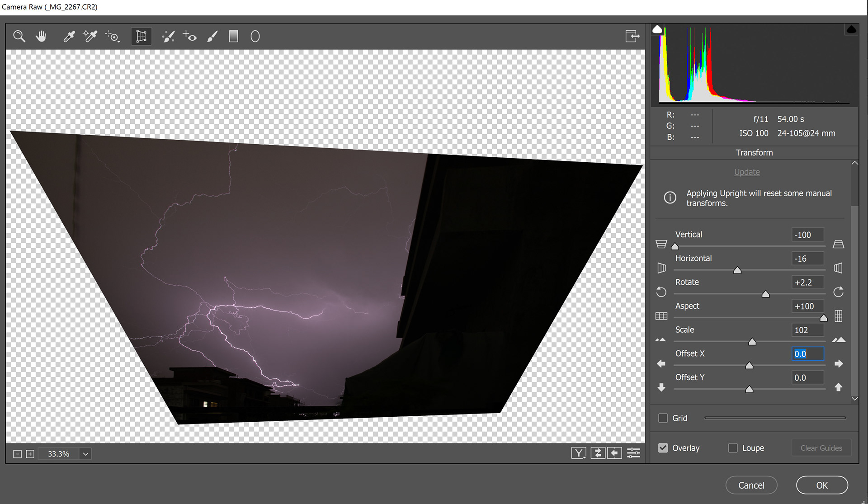
Task: Click the Offset X slider handle
Action: [749, 366]
